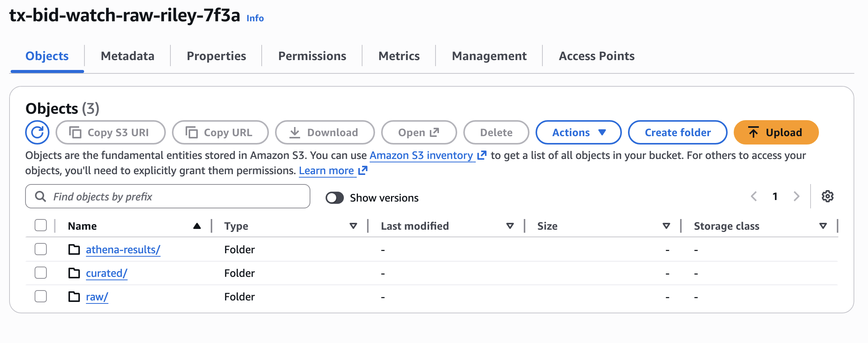The height and width of the screenshot is (343, 868).
Task: Click the download icon in the Download button
Action: coord(296,132)
